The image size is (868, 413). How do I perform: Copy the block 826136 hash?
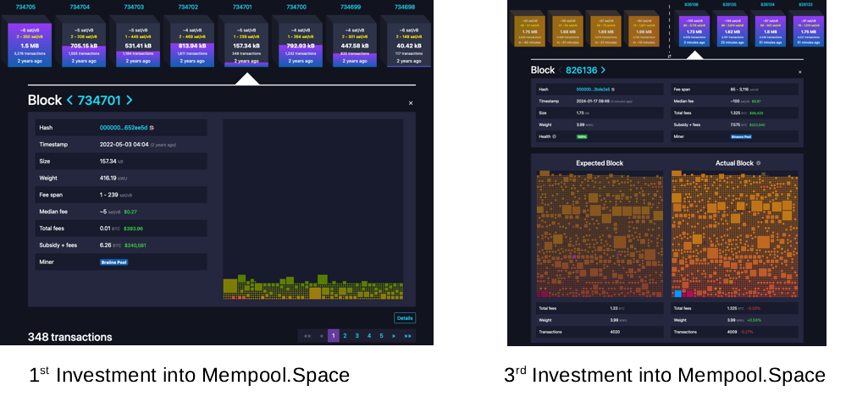[x=613, y=89]
